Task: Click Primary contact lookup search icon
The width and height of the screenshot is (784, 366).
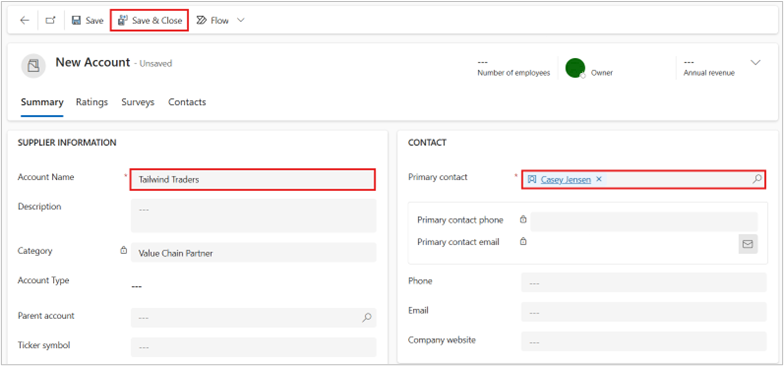Action: [x=757, y=179]
